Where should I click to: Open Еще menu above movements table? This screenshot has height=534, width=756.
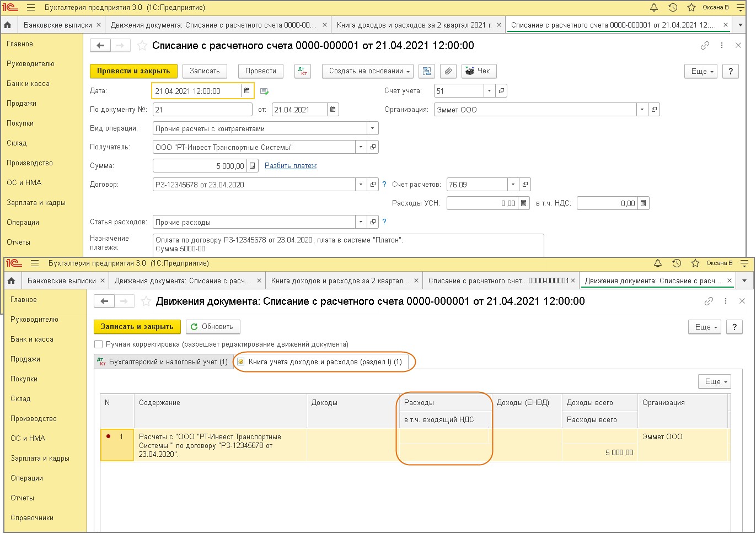click(x=715, y=381)
